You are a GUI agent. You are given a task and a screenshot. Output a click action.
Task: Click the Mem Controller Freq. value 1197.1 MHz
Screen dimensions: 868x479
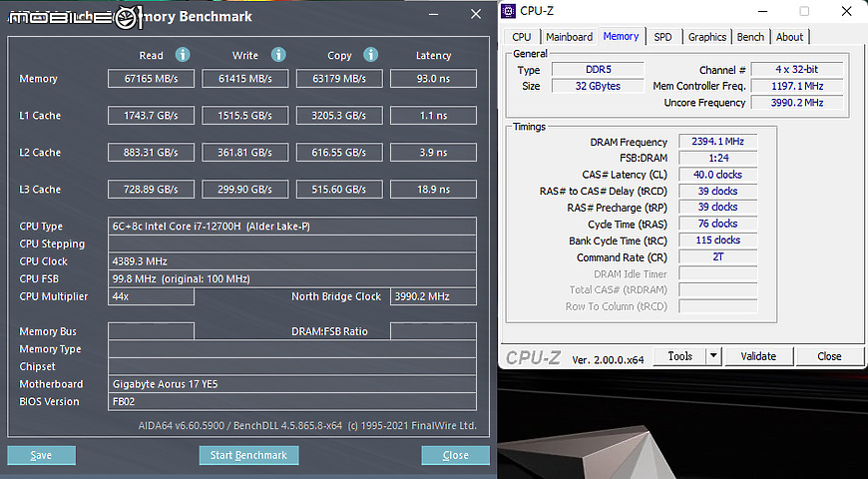797,87
